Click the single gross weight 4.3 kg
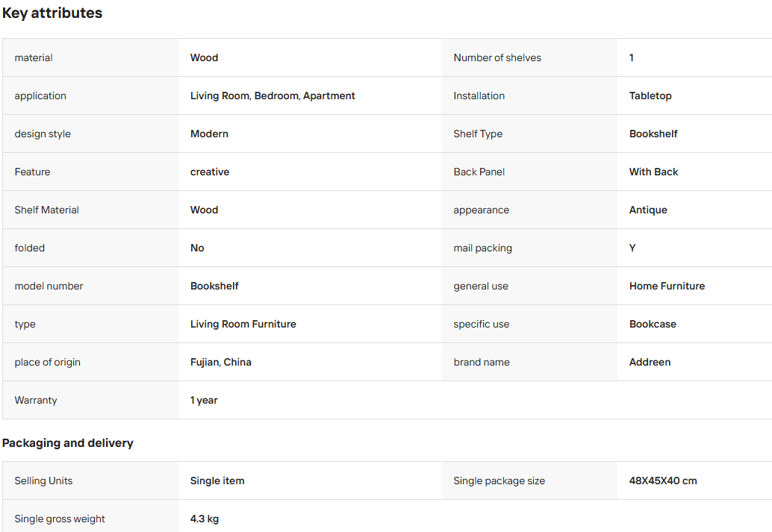This screenshot has width=772, height=532. tap(205, 519)
